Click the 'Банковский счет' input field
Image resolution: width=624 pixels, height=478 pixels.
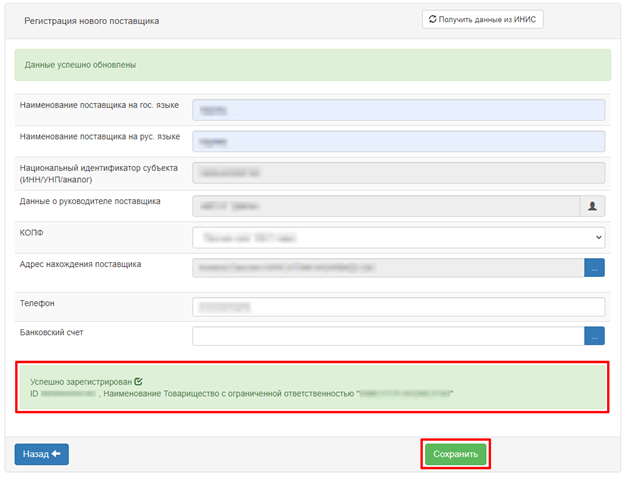click(388, 336)
